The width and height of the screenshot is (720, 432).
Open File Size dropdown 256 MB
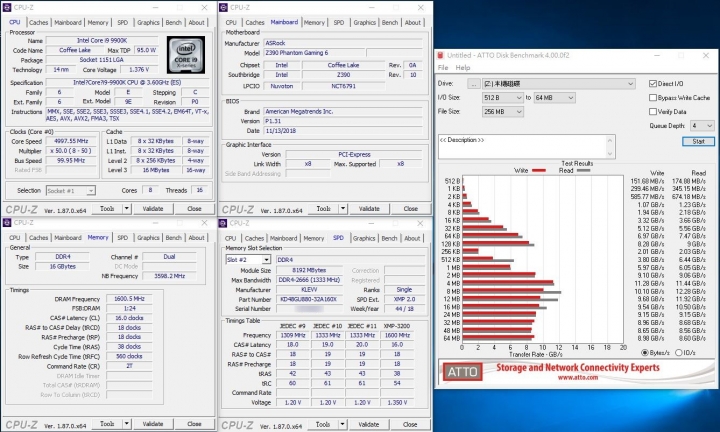[x=502, y=112]
